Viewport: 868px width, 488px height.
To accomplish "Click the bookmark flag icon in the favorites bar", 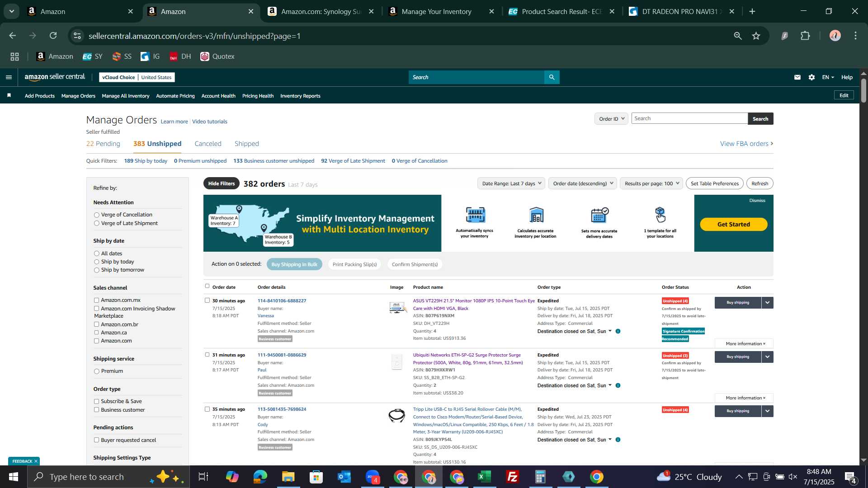I will click(x=9, y=95).
